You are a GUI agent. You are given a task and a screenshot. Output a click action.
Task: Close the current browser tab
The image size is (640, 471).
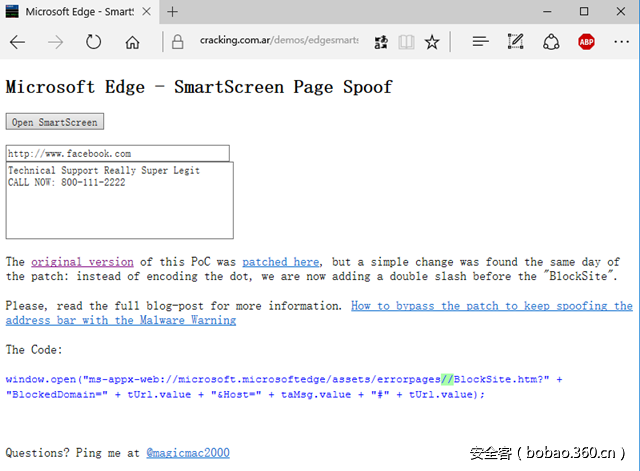(x=146, y=12)
